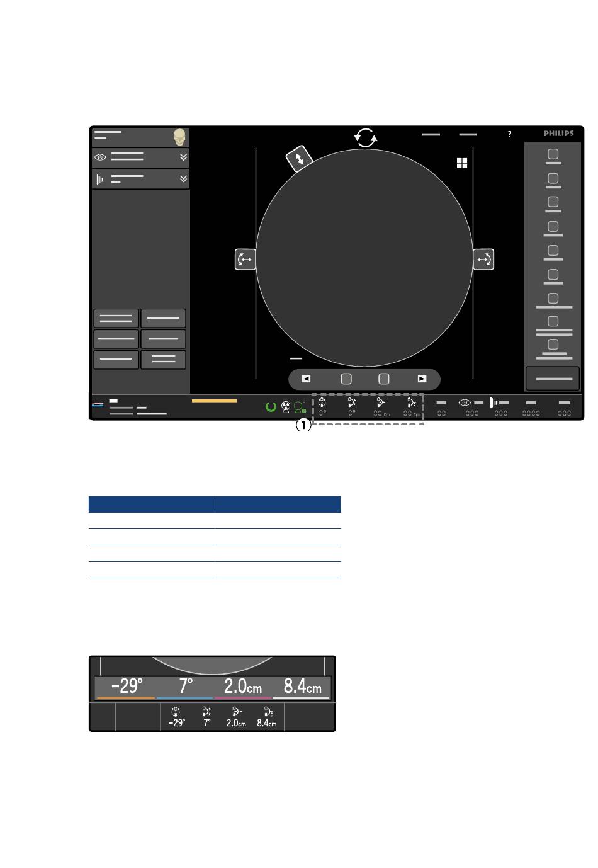Step to next image with right arrow
The height and width of the screenshot is (868, 598).
(x=422, y=379)
